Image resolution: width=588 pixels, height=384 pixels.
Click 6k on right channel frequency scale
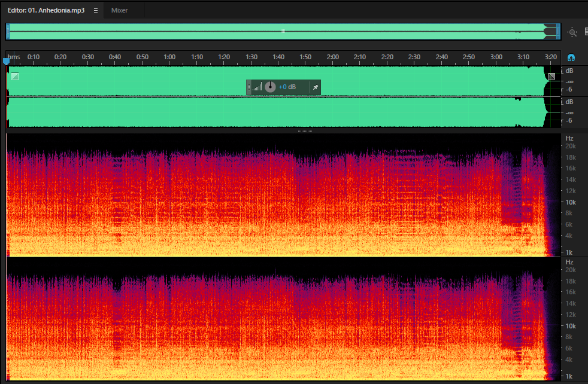[569, 348]
